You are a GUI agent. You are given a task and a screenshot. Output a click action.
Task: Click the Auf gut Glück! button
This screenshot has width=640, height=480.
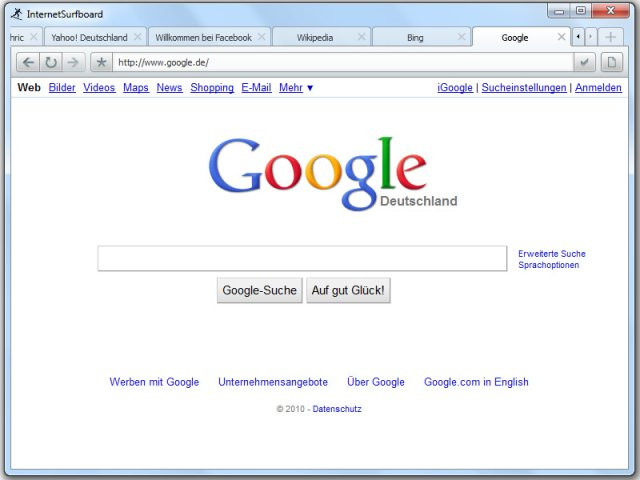pyautogui.click(x=348, y=290)
